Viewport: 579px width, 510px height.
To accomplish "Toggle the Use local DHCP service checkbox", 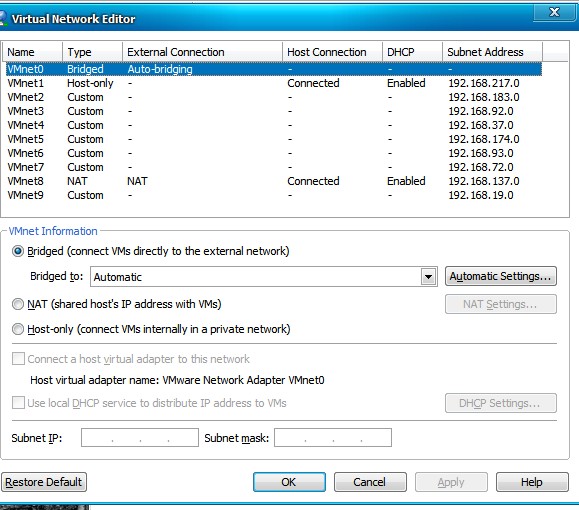I will [x=18, y=403].
